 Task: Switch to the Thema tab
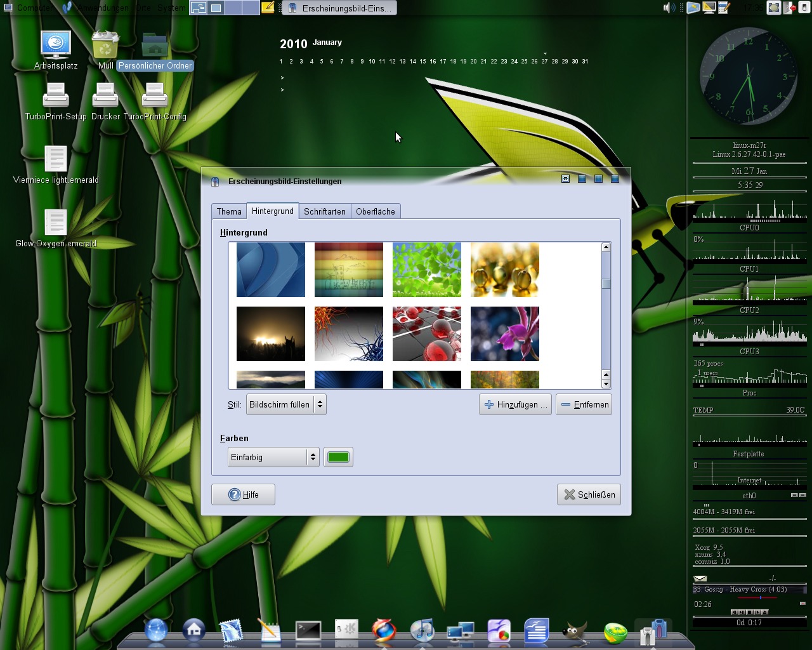[x=229, y=211]
